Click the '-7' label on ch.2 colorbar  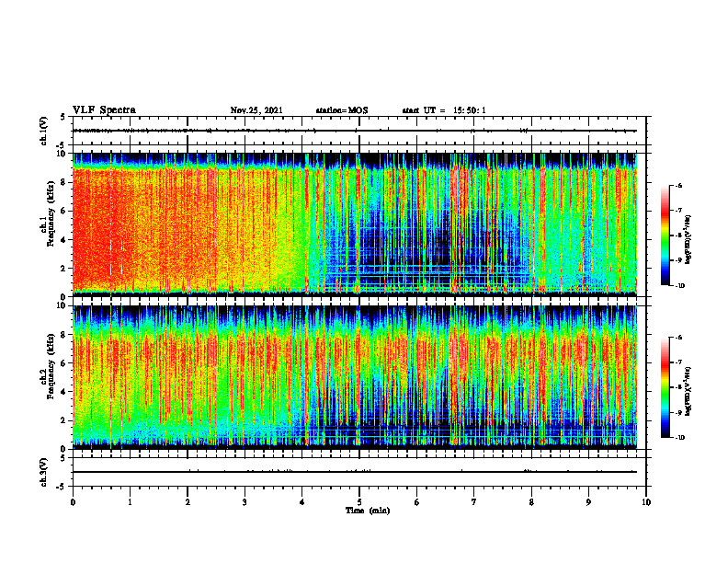pyautogui.click(x=678, y=362)
